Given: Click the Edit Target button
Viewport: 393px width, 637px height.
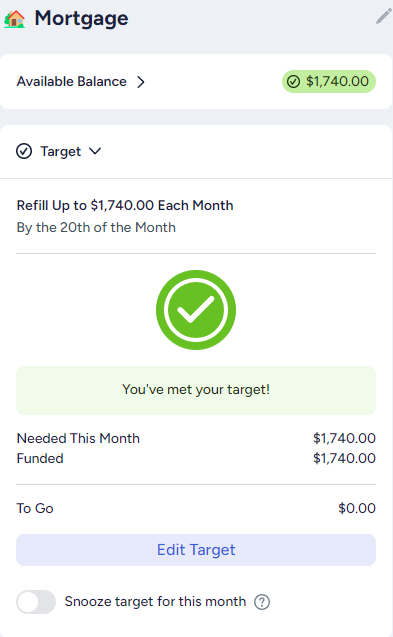Looking at the screenshot, I should coord(196,550).
